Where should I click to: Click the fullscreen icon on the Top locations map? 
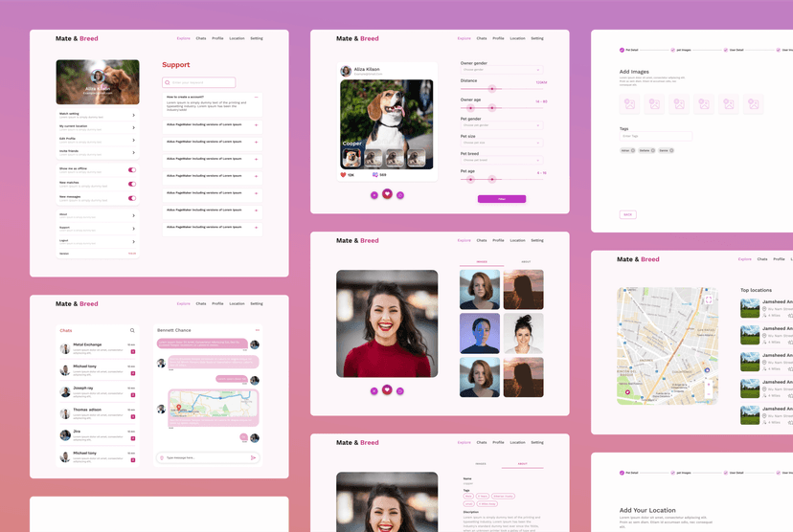[709, 299]
